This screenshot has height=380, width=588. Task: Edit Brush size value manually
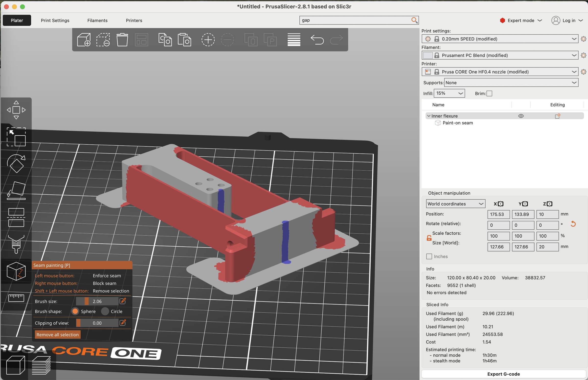pyautogui.click(x=123, y=301)
